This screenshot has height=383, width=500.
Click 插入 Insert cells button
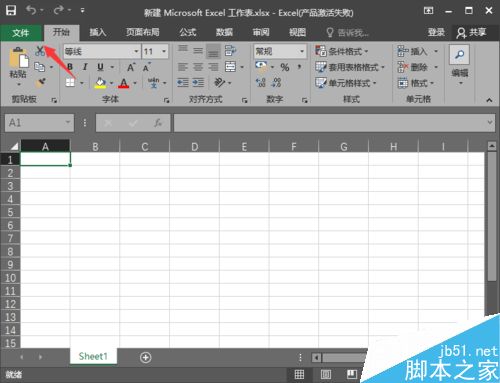pos(412,51)
